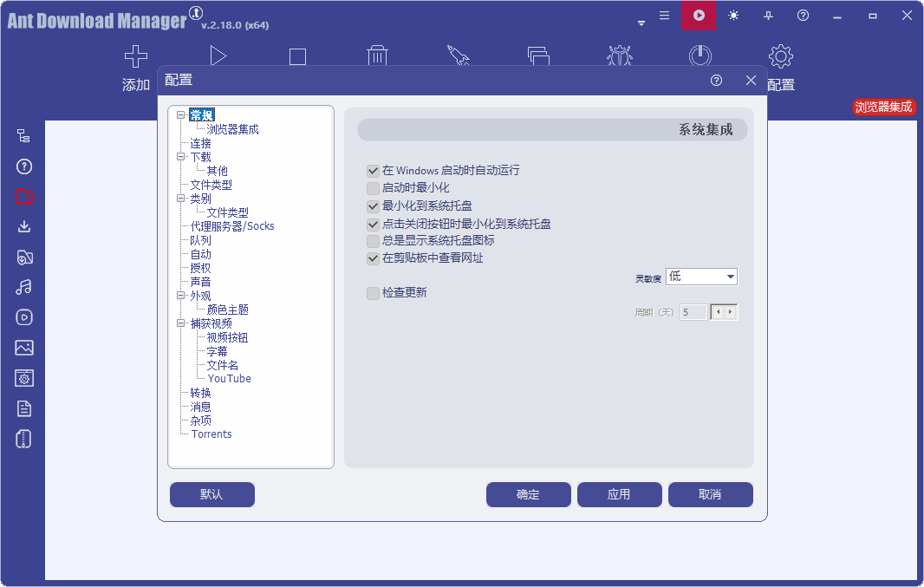Screen dimensions: 924x587
Task: Toggle 最小化到系统托盘 checkbox
Action: point(373,206)
